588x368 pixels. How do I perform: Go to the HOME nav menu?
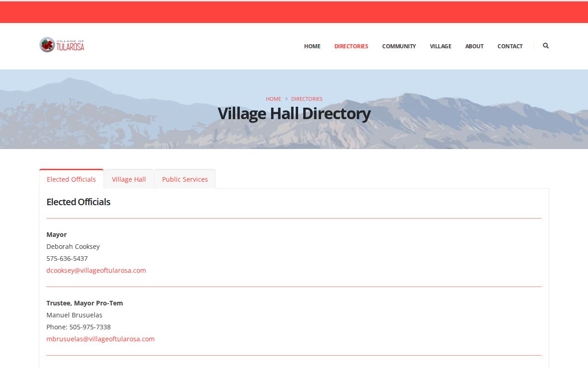click(x=312, y=46)
